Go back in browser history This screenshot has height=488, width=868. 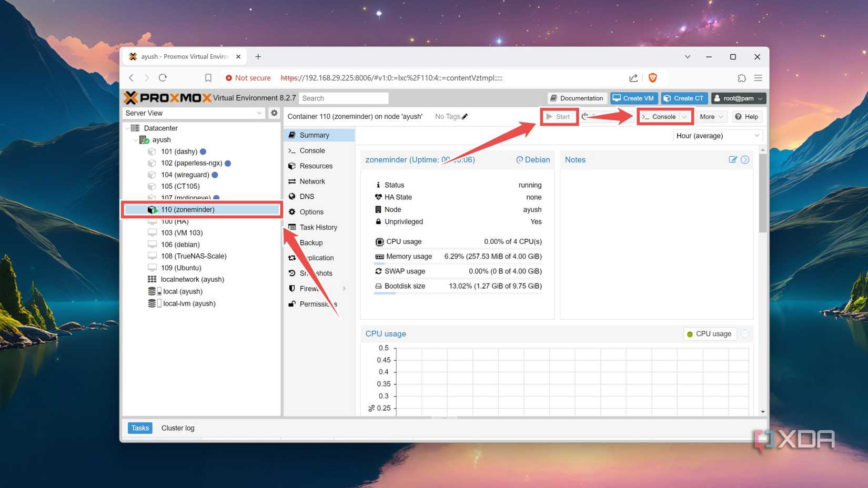click(x=132, y=78)
